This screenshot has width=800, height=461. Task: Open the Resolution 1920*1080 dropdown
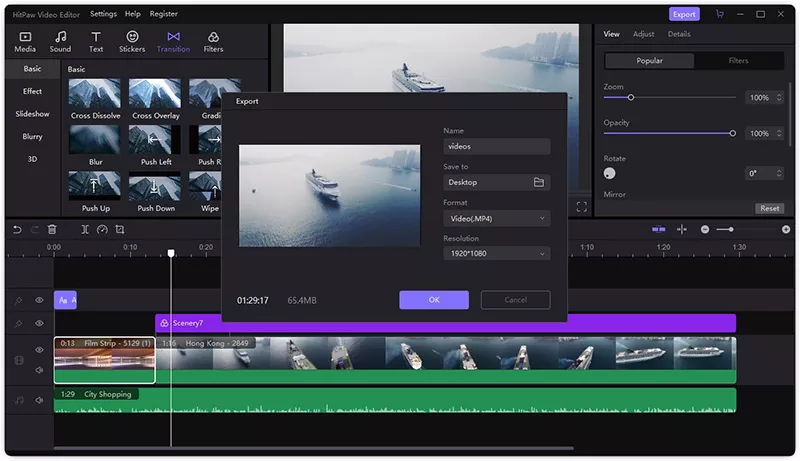pos(497,254)
